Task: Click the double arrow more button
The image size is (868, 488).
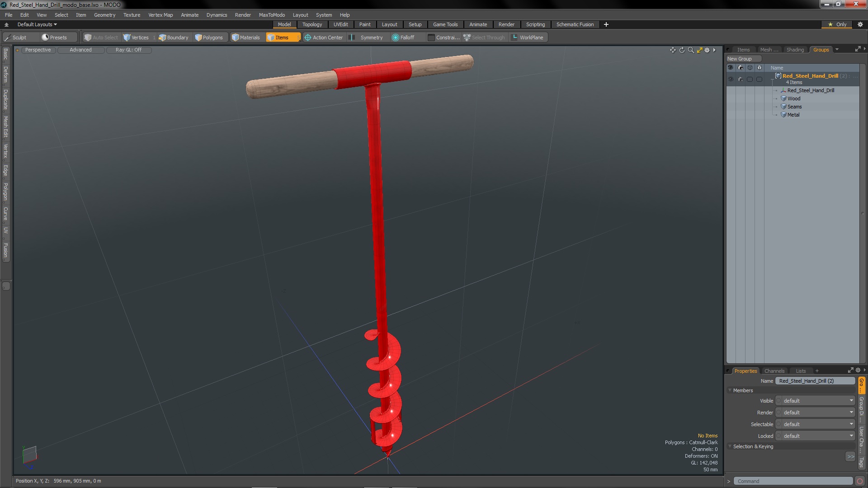Action: point(850,457)
